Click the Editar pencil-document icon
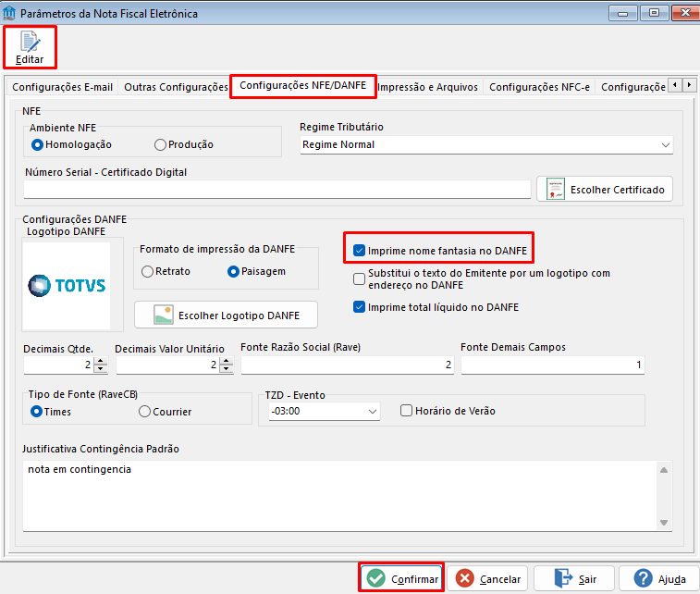Viewport: 700px width, 594px height. [x=30, y=42]
